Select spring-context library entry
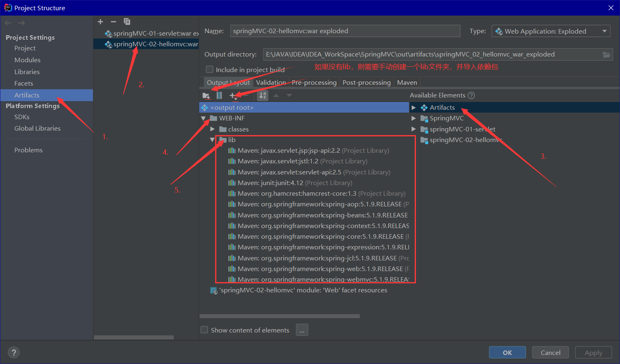This screenshot has width=620, height=364. coord(318,226)
